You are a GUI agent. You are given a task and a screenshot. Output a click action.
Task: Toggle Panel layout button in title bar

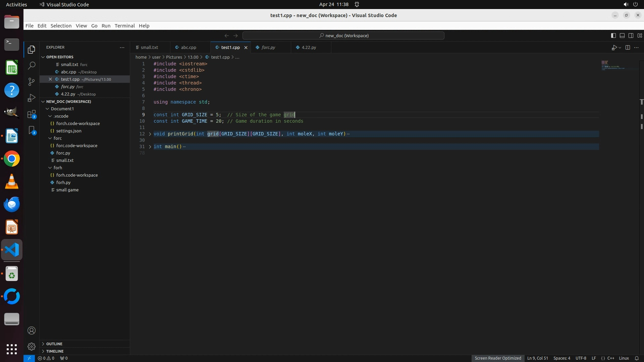pos(622,36)
